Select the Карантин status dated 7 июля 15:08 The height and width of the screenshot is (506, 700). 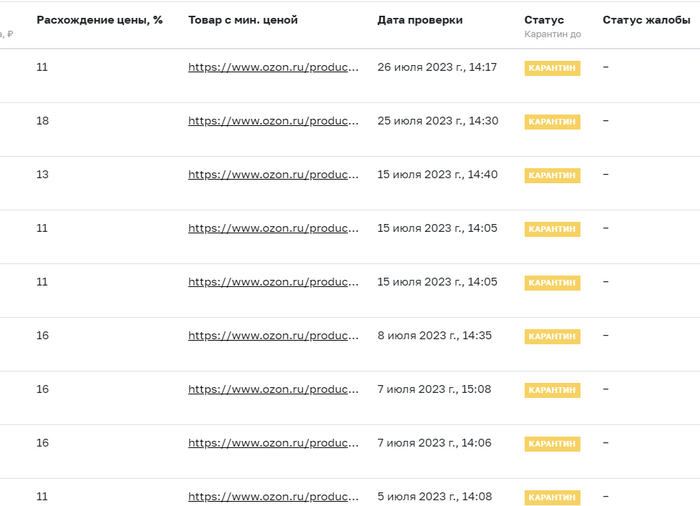tap(552, 390)
